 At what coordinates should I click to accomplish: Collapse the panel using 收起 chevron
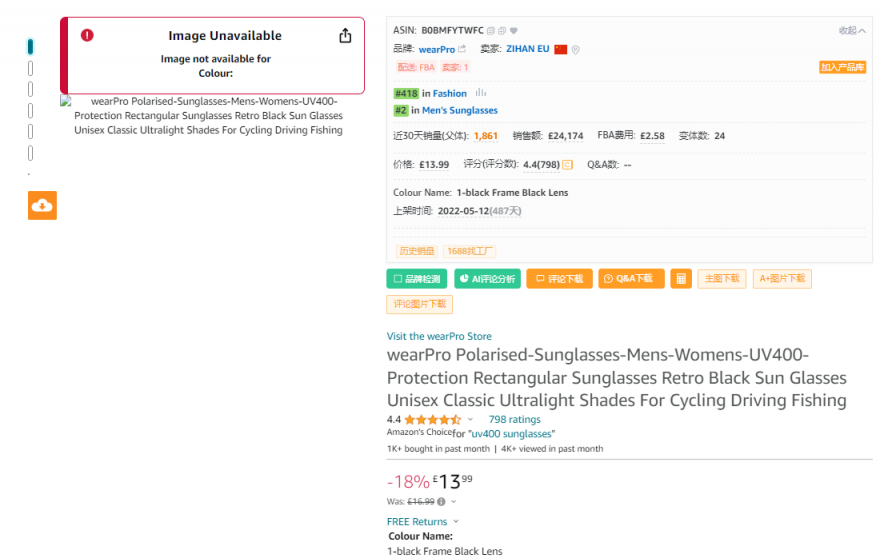852,30
